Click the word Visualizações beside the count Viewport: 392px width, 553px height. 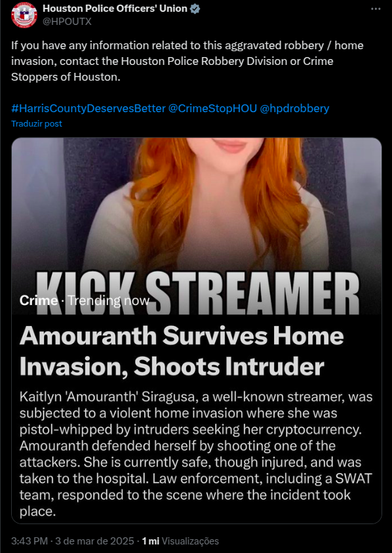[190, 541]
